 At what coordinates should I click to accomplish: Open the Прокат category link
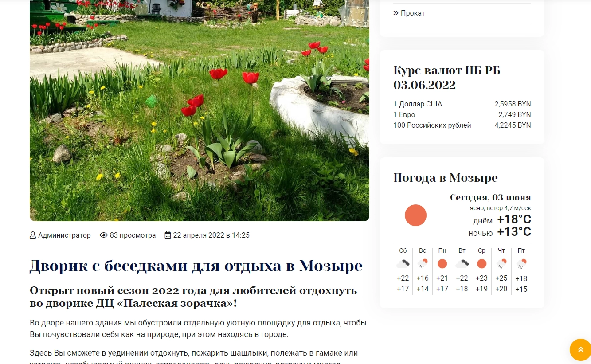point(413,13)
